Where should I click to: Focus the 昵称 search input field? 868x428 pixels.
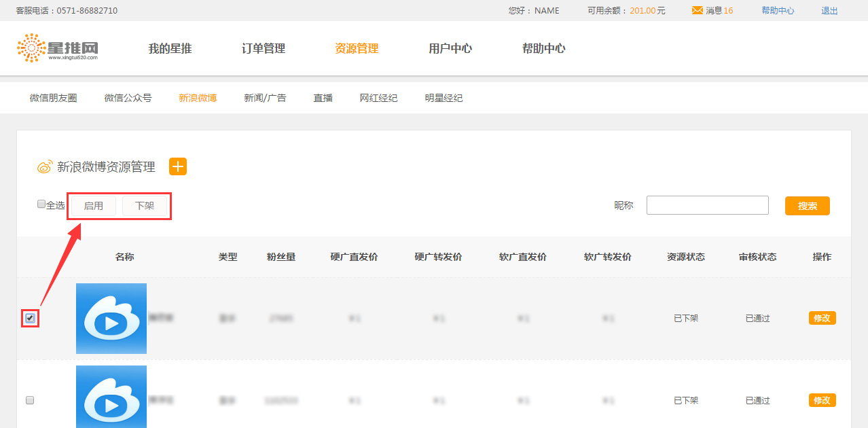[707, 205]
